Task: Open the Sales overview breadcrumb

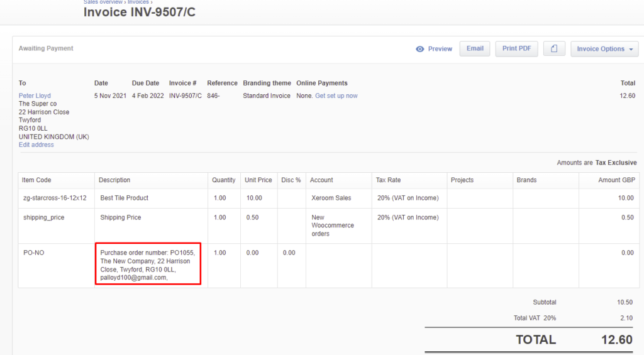Action: point(103,2)
